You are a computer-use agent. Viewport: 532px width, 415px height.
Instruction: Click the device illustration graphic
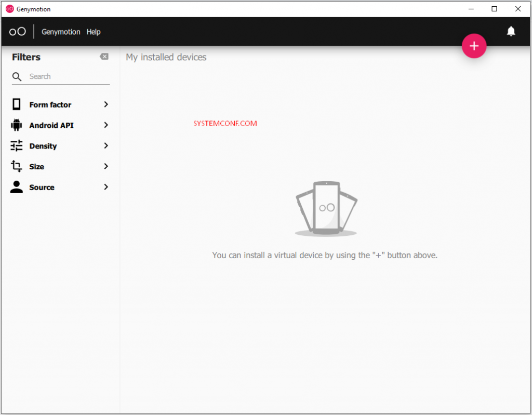326,207
